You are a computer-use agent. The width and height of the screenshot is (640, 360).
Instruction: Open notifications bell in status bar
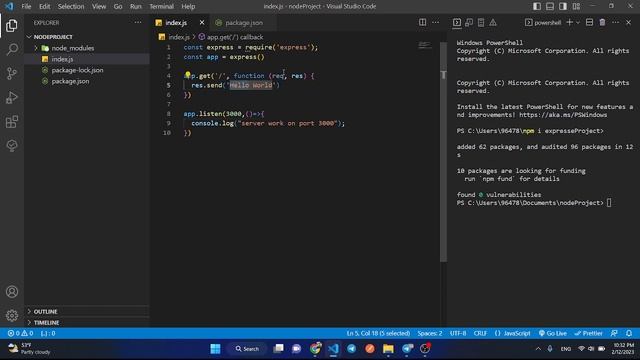click(x=629, y=333)
